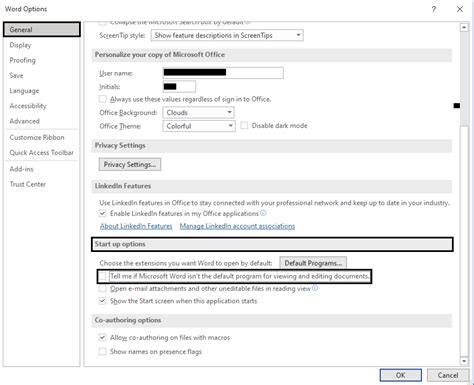Enable Tell me if Word isn't default checkbox
The height and width of the screenshot is (385, 474).
tap(103, 276)
